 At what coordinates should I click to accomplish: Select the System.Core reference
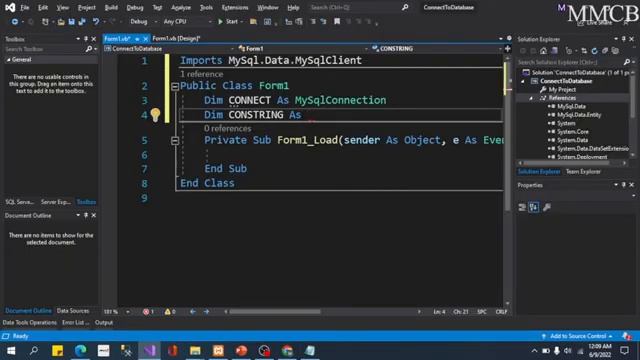pyautogui.click(x=573, y=132)
